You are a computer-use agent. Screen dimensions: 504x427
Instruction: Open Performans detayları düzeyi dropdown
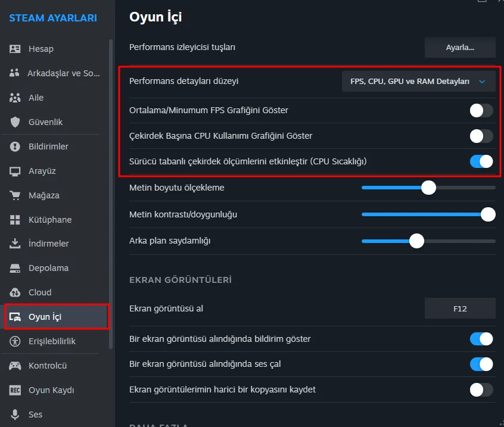tap(418, 81)
